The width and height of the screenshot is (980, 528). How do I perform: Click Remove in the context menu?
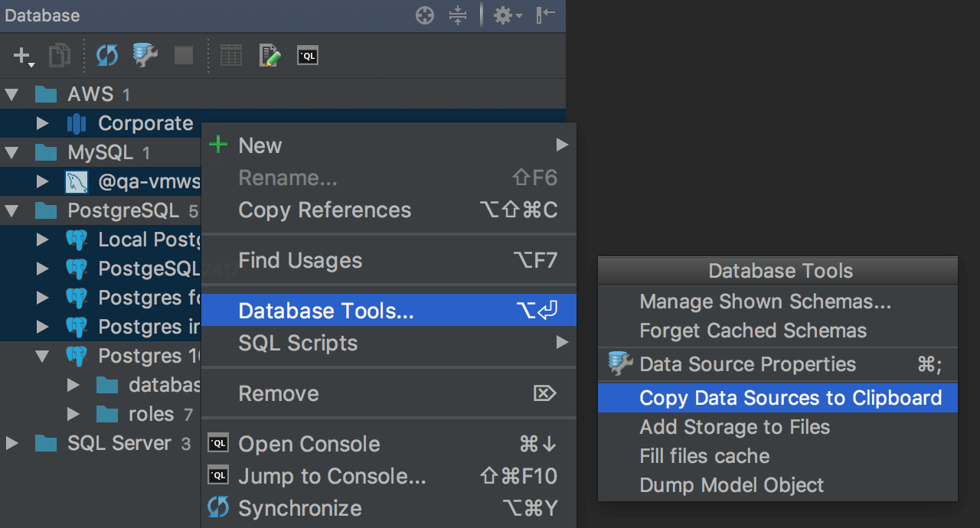pos(279,393)
